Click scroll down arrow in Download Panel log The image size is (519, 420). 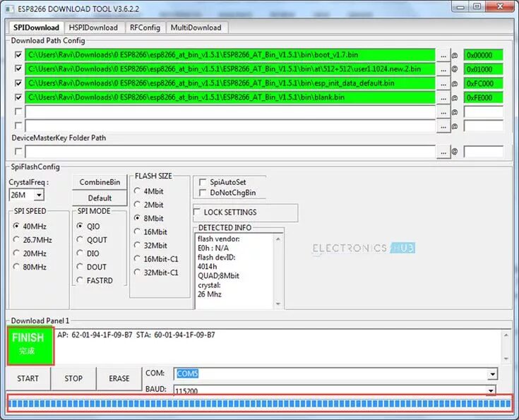tap(506, 359)
